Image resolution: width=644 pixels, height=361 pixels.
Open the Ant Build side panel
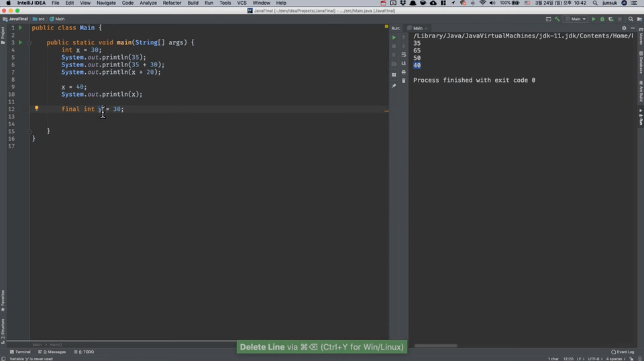point(641,91)
